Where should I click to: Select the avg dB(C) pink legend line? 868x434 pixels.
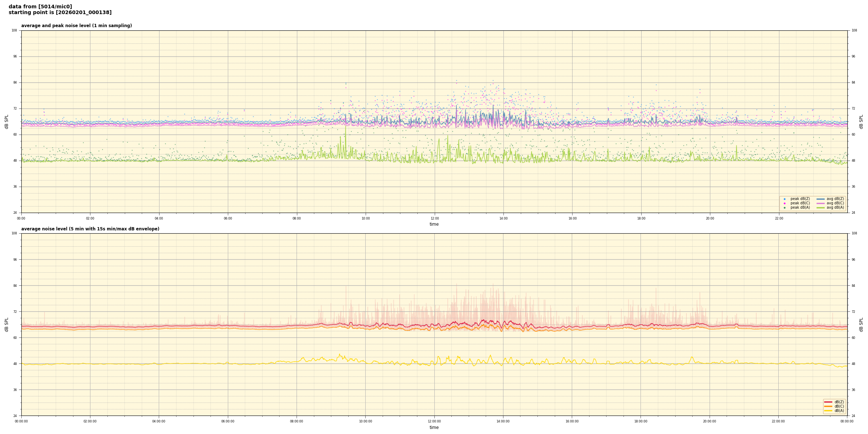coord(821,203)
